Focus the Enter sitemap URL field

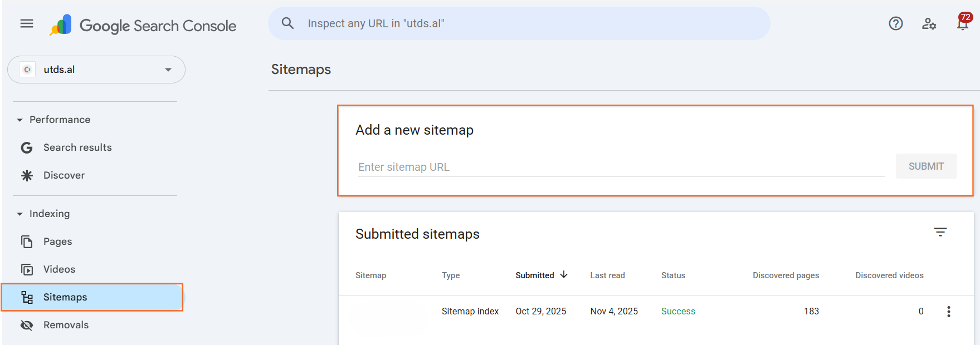point(621,167)
